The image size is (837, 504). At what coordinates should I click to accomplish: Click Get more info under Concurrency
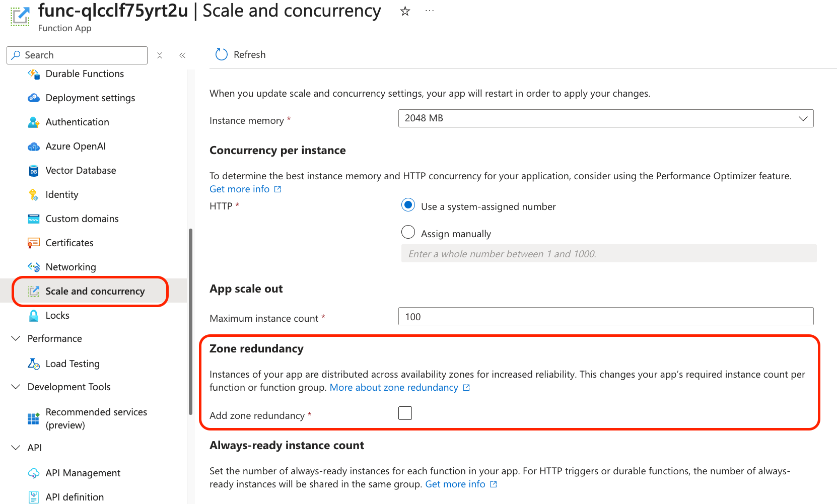pyautogui.click(x=240, y=189)
